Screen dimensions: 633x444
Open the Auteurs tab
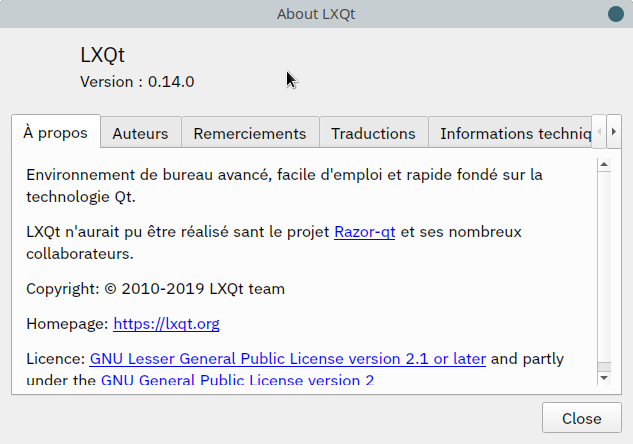140,133
